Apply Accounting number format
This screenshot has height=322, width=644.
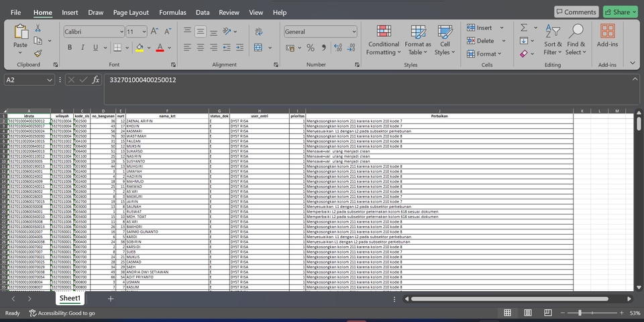pos(290,48)
